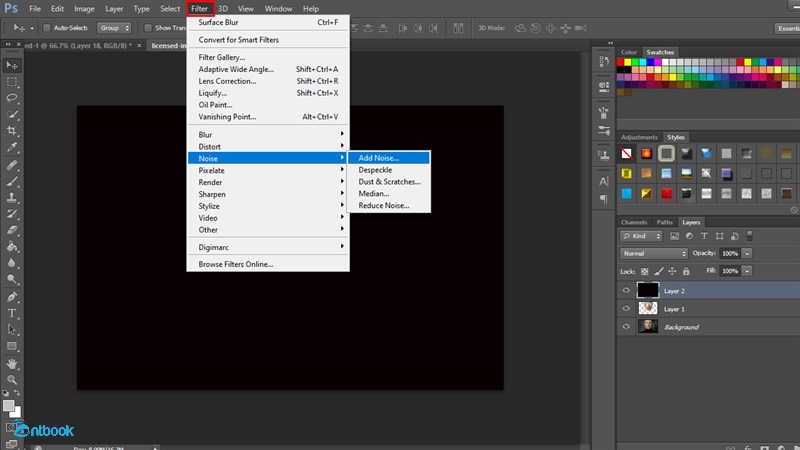Image resolution: width=800 pixels, height=450 pixels.
Task: Switch to the Paths tab
Action: point(664,222)
